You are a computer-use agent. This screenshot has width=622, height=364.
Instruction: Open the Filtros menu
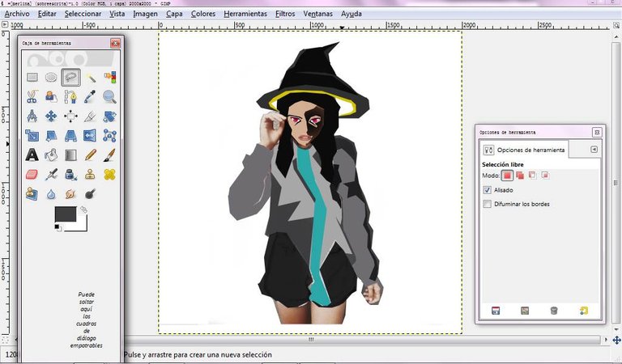(285, 14)
